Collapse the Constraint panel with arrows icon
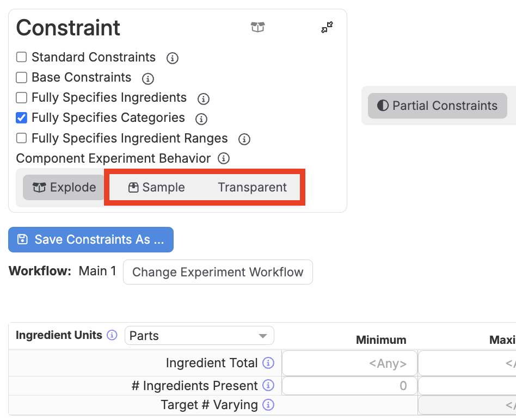The height and width of the screenshot is (420, 516). (x=327, y=27)
